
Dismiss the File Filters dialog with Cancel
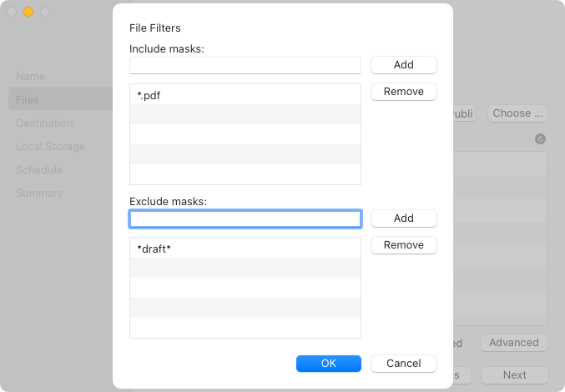(x=403, y=364)
